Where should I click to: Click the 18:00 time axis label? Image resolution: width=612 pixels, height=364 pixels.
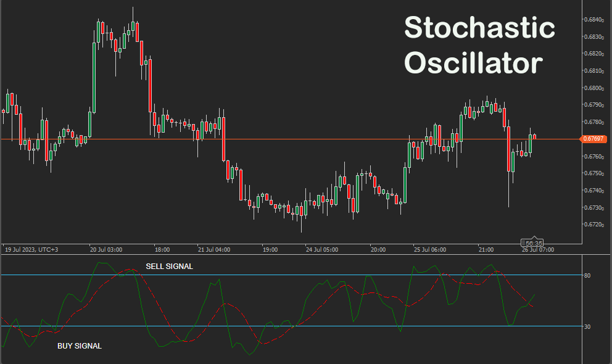click(162, 250)
